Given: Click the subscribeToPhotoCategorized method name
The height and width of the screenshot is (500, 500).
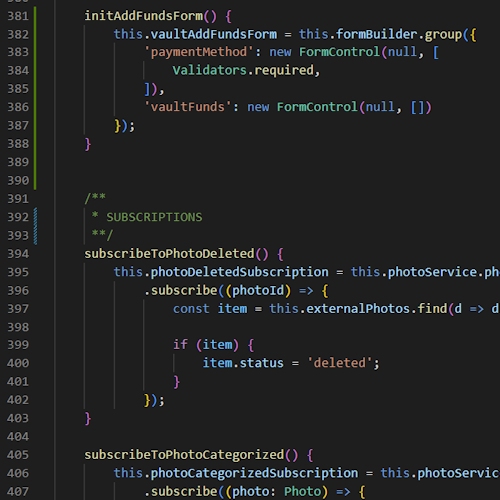Looking at the screenshot, I should (184, 455).
